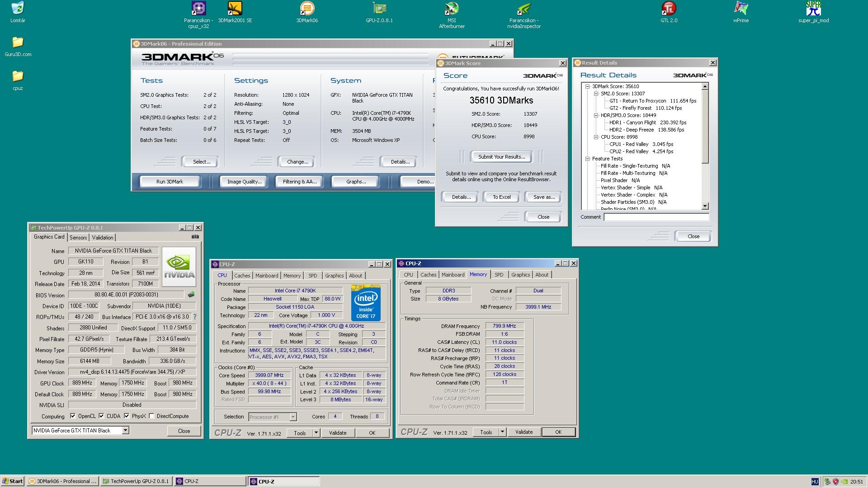Click the 3DMark06 title bar icon
Screen dimensions: 868x488
136,44
